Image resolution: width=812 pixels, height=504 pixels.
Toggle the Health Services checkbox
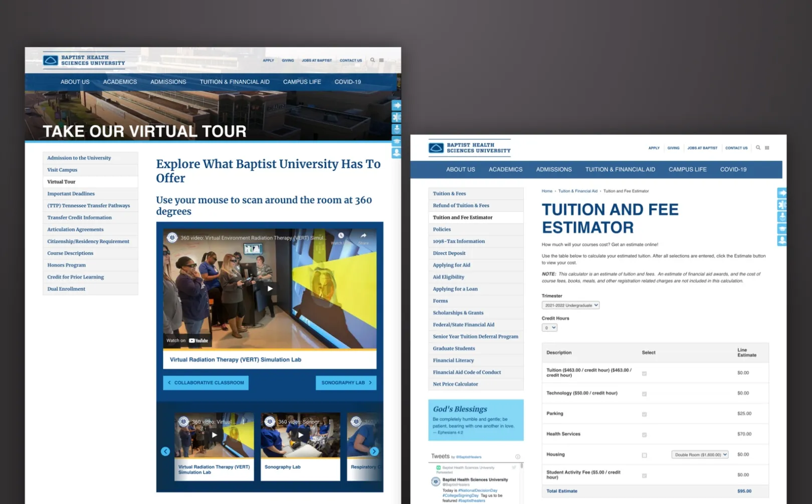644,434
